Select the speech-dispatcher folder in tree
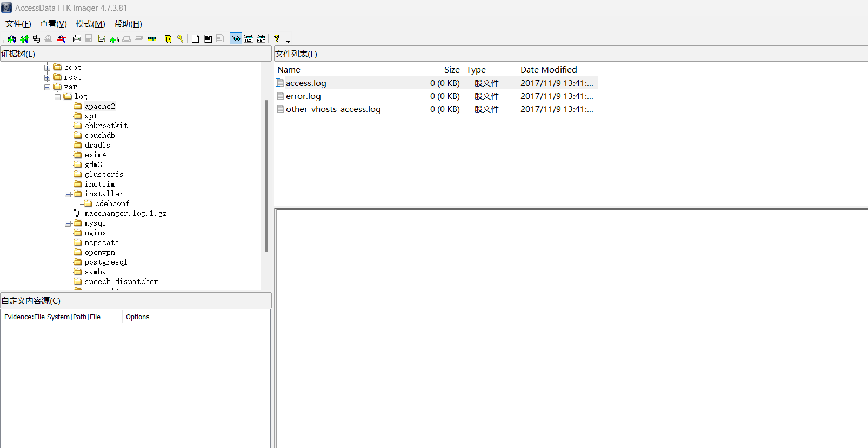The image size is (868, 448). [121, 281]
